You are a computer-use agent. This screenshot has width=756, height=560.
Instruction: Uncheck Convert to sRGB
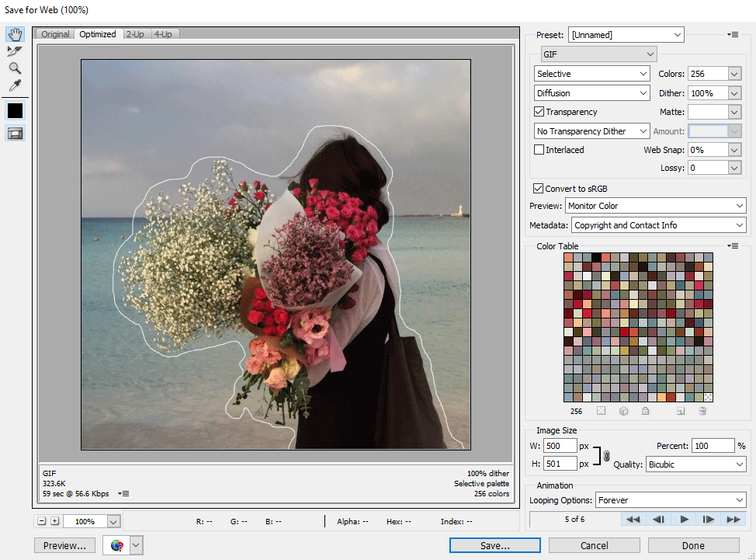click(x=538, y=189)
